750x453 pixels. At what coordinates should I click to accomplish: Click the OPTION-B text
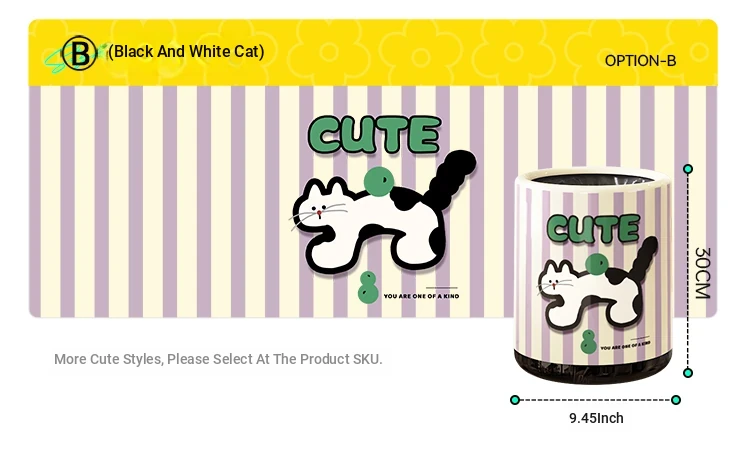click(x=640, y=61)
